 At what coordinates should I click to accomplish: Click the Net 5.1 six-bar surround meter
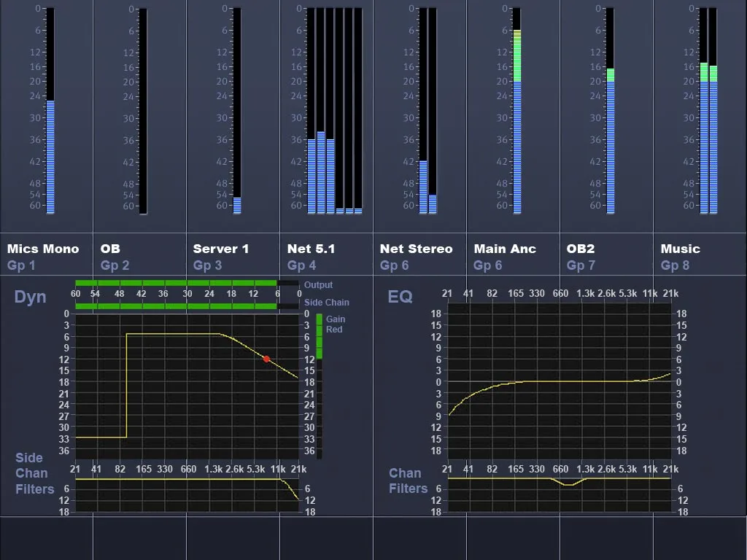[x=334, y=111]
